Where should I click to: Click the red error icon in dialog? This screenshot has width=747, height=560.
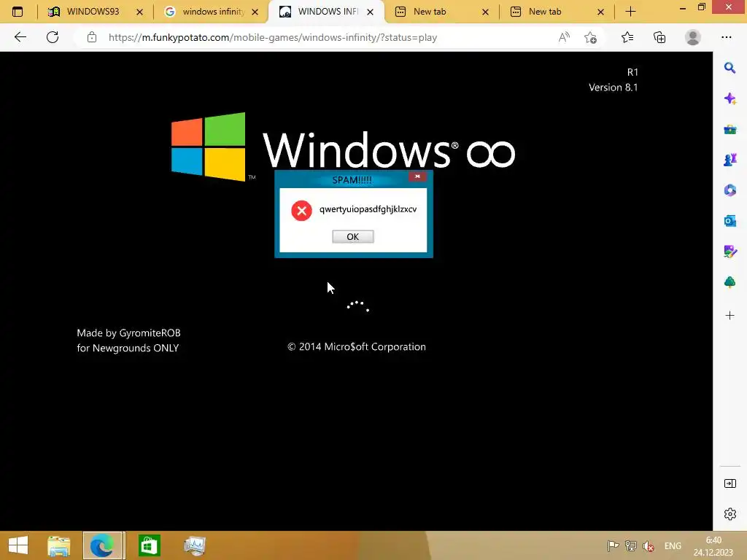[x=301, y=211]
